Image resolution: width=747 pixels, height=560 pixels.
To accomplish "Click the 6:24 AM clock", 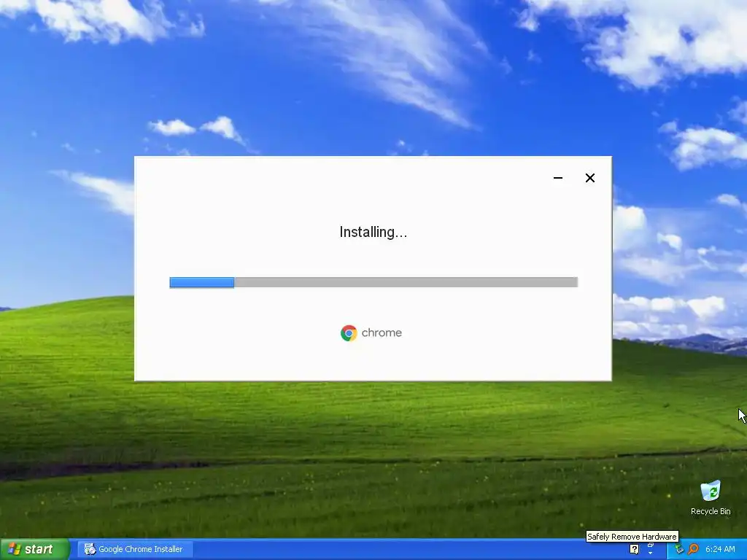I will [x=720, y=549].
